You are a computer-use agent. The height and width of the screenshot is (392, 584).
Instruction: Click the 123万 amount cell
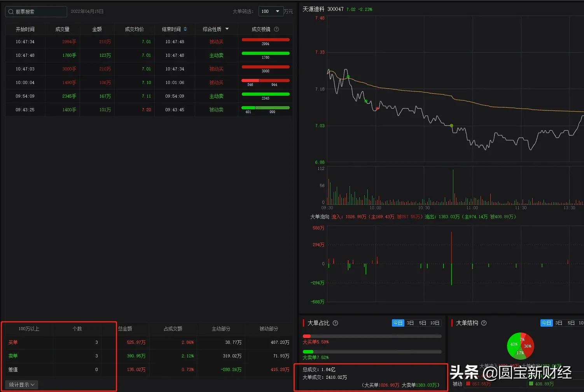tap(105, 55)
